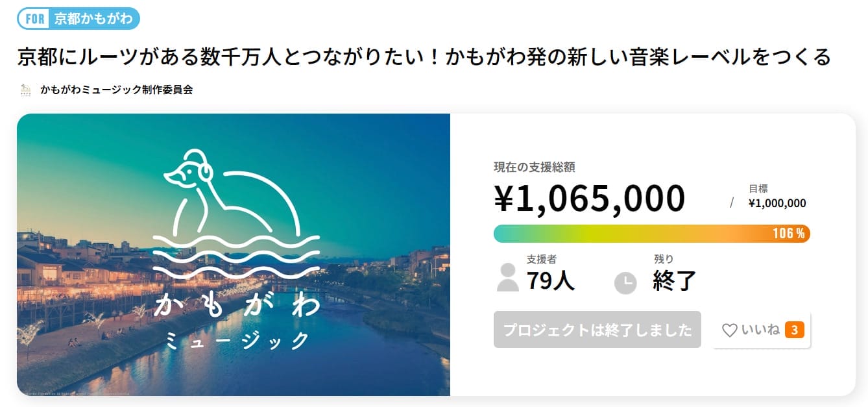Click the clock icon beside 残り
The width and height of the screenshot is (868, 407).
pos(625,282)
